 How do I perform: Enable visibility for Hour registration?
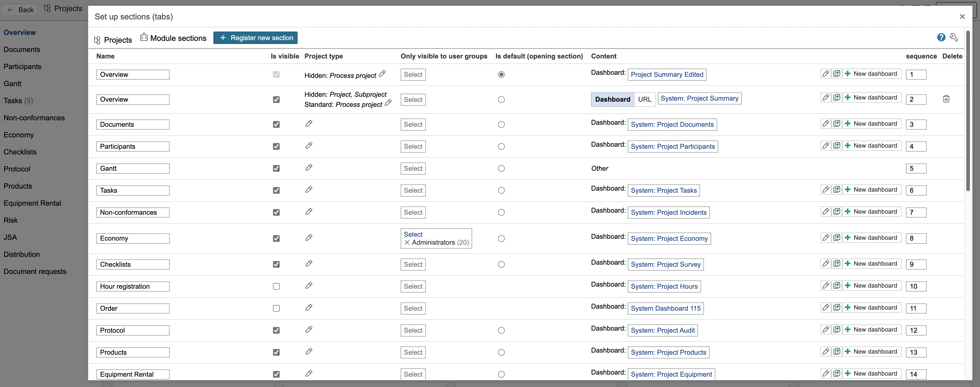pyautogui.click(x=276, y=286)
